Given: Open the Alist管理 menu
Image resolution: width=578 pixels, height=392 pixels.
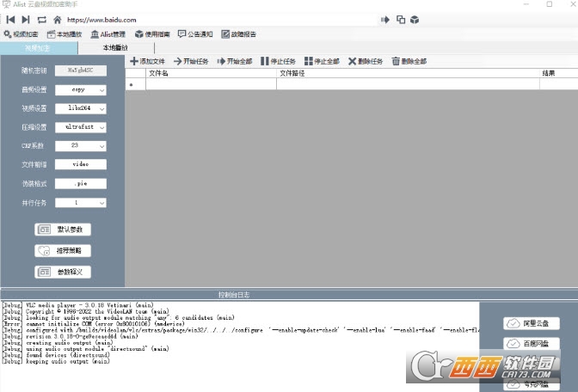Looking at the screenshot, I should click(x=108, y=34).
